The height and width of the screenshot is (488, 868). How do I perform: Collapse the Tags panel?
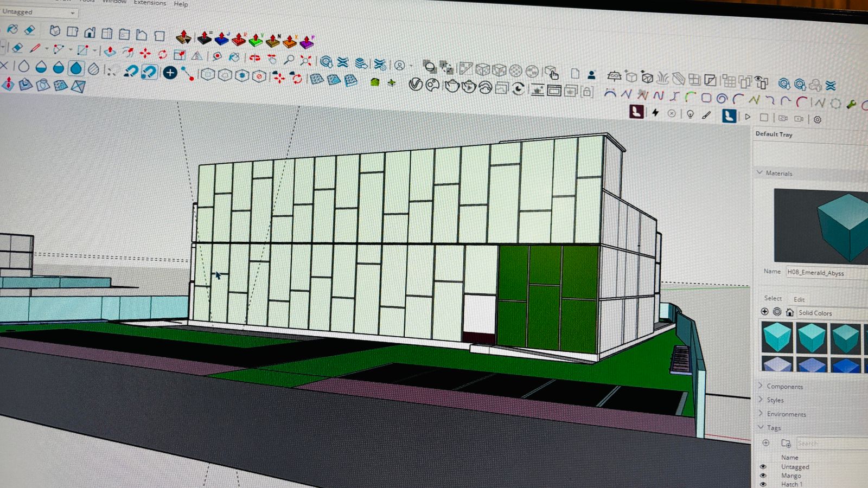pyautogui.click(x=760, y=427)
